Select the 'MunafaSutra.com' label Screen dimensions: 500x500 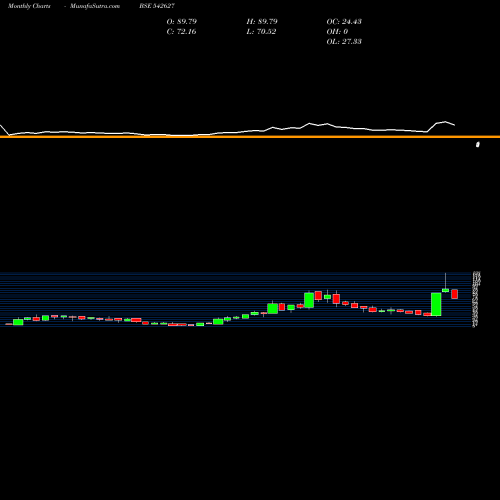coord(95,6)
